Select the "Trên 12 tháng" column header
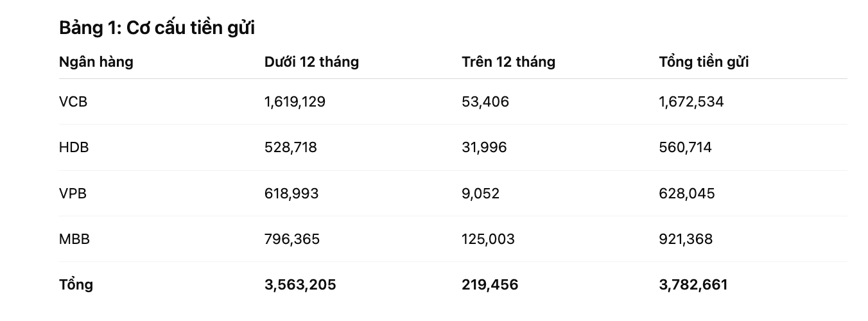This screenshot has width=868, height=321. [508, 62]
